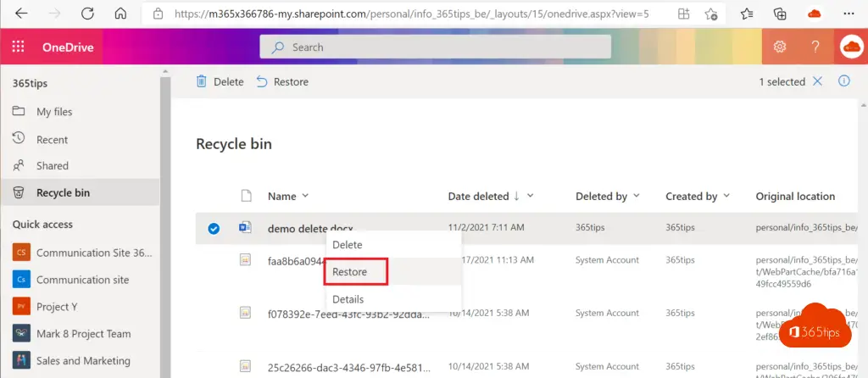
Task: Click the browser Favorites star-list icon
Action: pyautogui.click(x=747, y=14)
